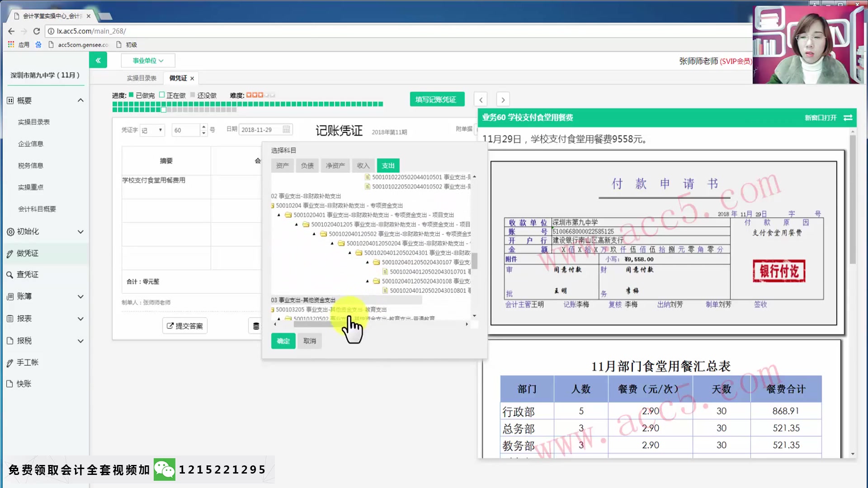This screenshot has width=868, height=488.
Task: Switch to 资产 category tab
Action: pyautogui.click(x=282, y=165)
